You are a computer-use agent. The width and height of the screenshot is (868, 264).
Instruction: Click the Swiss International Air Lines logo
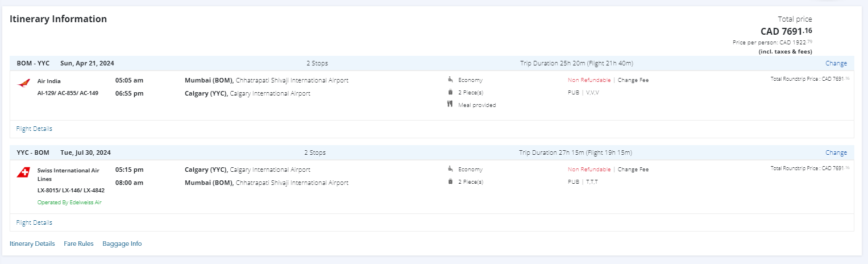[x=23, y=172]
